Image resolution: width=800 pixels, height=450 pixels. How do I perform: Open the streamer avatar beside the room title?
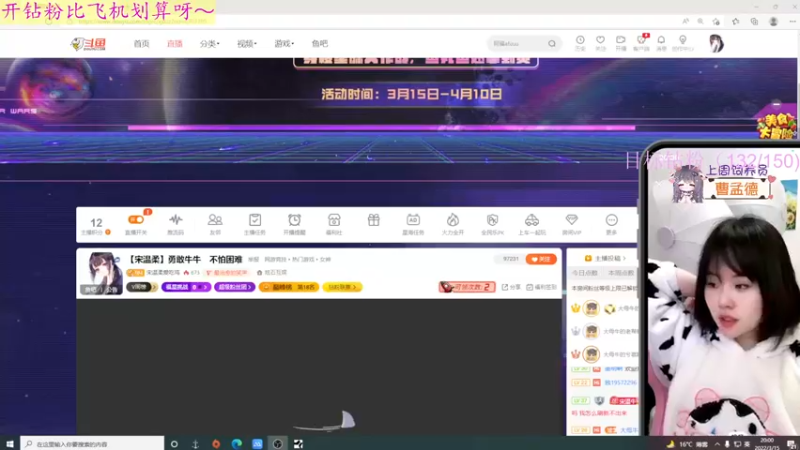(x=101, y=273)
